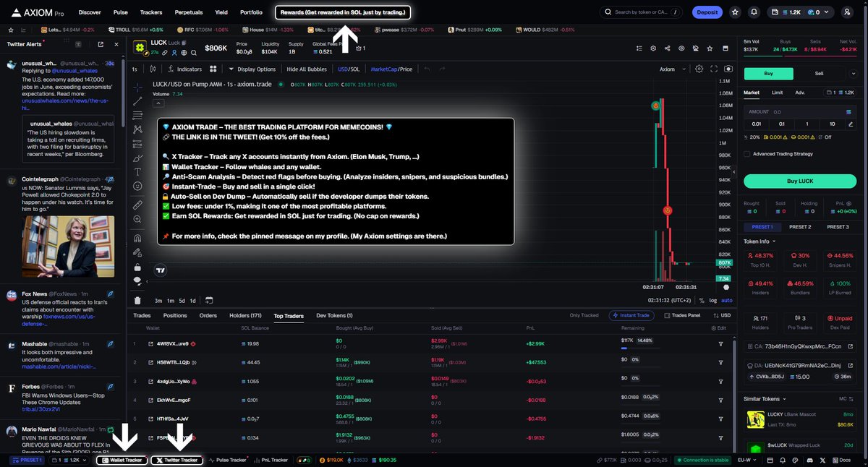This screenshot has height=467, width=868.
Task: Go to the Trackers section
Action: tap(151, 12)
